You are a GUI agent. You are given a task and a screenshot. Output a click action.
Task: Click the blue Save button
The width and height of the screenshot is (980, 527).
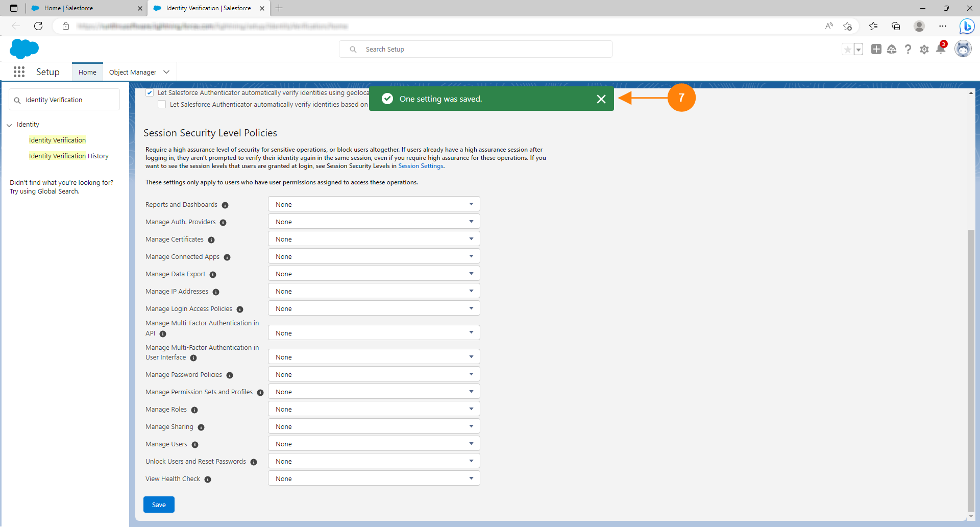pyautogui.click(x=159, y=505)
